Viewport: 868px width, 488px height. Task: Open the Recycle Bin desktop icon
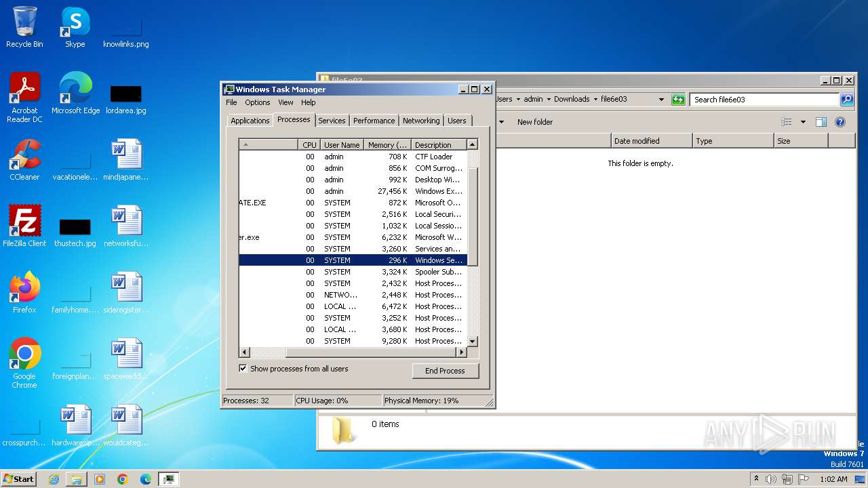point(24,27)
